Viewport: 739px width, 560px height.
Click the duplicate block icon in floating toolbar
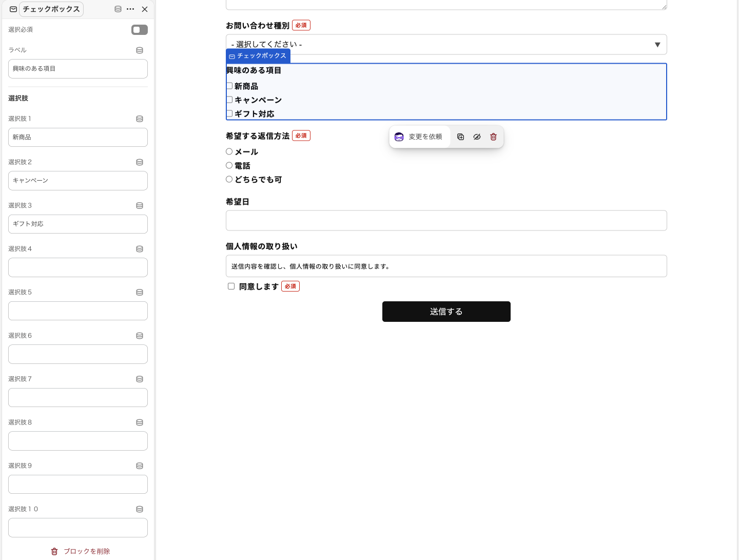pos(460,137)
